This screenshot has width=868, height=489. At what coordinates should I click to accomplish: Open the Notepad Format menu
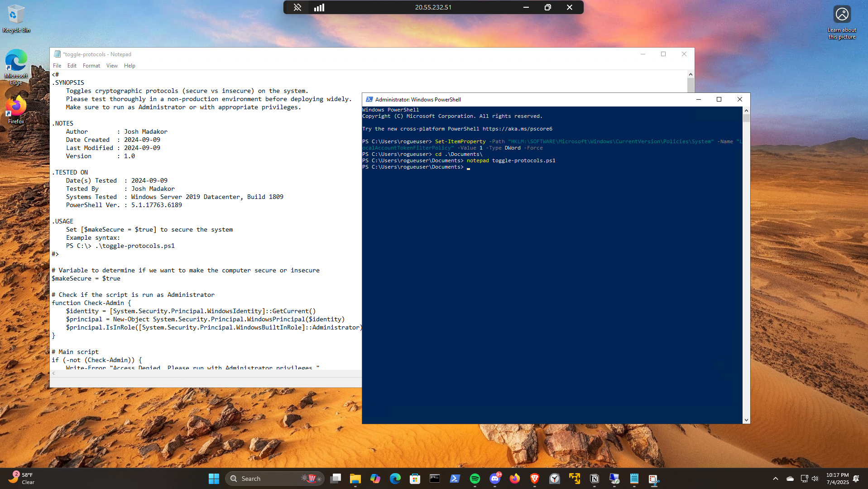tap(91, 66)
